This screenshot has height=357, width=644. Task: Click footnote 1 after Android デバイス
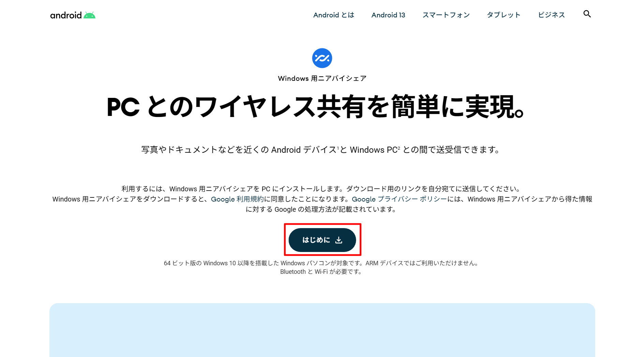coord(338,147)
